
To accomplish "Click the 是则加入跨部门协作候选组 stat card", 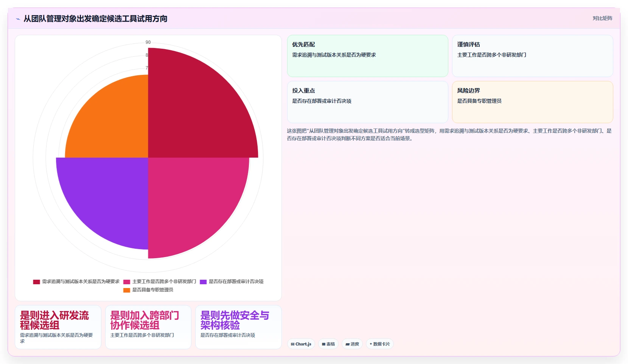I will (x=148, y=327).
